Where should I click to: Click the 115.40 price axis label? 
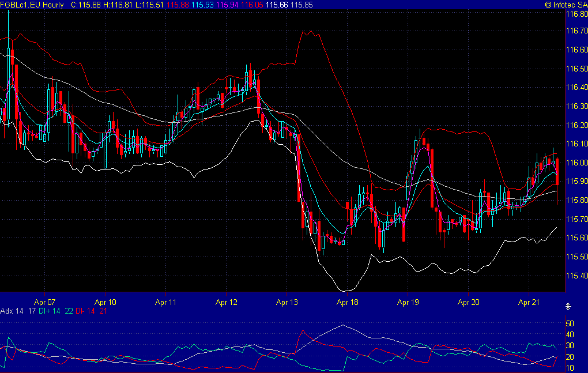576,276
